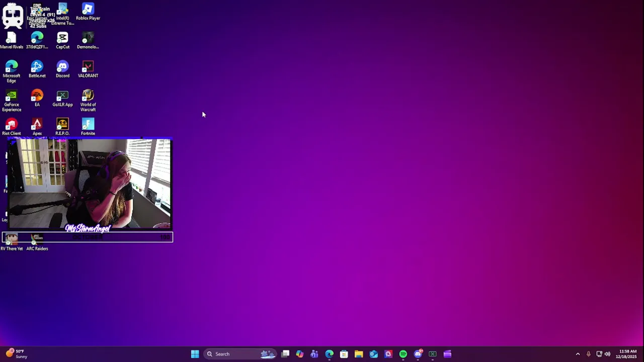Open the Demonologist desktop icon
The height and width of the screenshot is (362, 644).
pyautogui.click(x=88, y=41)
